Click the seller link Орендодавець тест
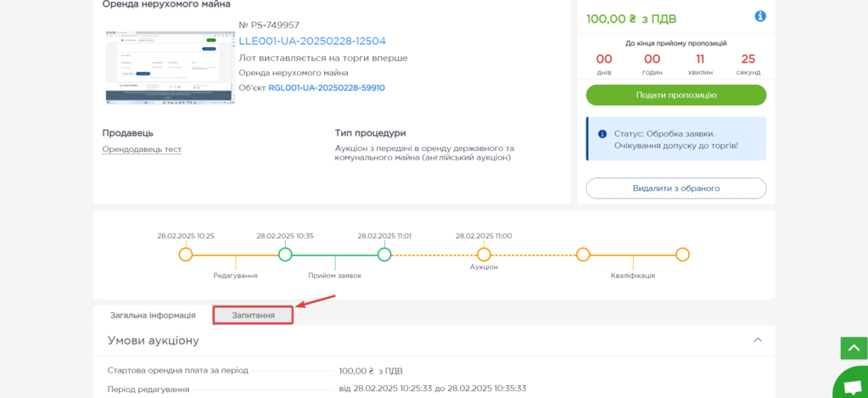Image resolution: width=868 pixels, height=398 pixels. click(x=142, y=149)
